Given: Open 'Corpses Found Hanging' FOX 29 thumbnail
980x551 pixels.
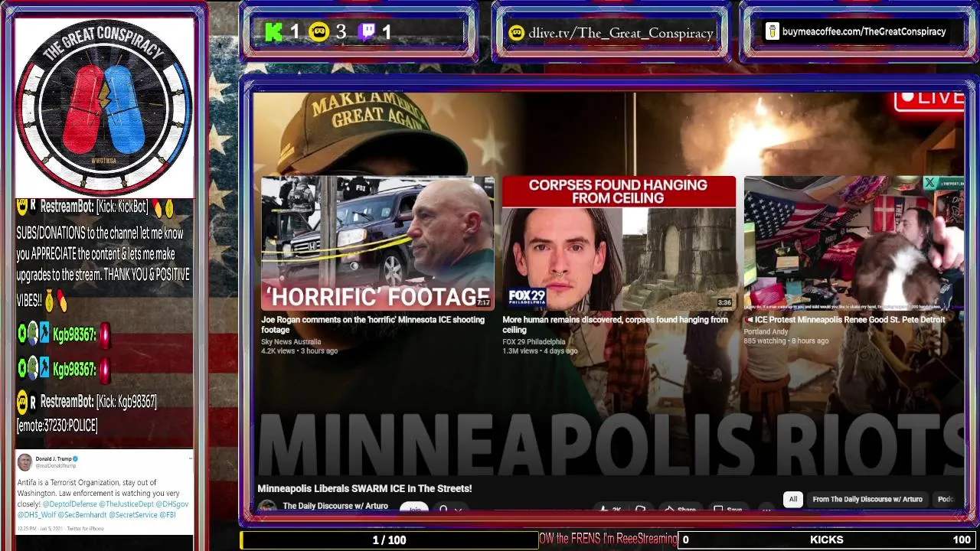Looking at the screenshot, I should (619, 243).
